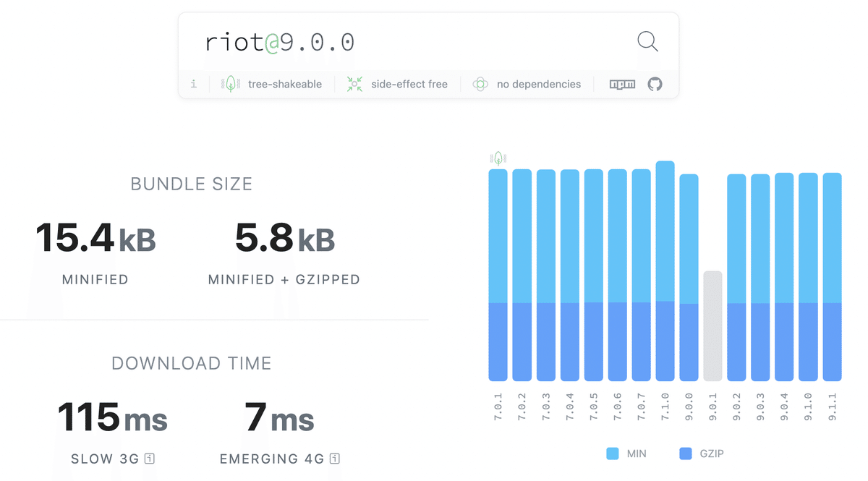Click the MINIFIED + GZIPPED label
The width and height of the screenshot is (868, 481).
284,279
